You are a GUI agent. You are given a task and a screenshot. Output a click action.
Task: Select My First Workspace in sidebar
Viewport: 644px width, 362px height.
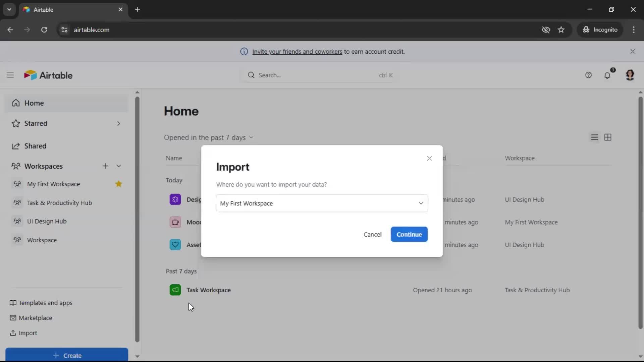pyautogui.click(x=54, y=184)
